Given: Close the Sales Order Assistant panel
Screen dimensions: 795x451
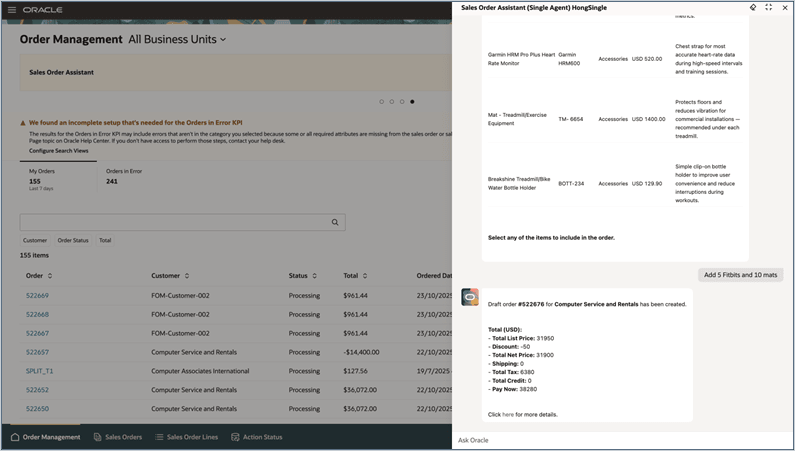Looking at the screenshot, I should 785,8.
